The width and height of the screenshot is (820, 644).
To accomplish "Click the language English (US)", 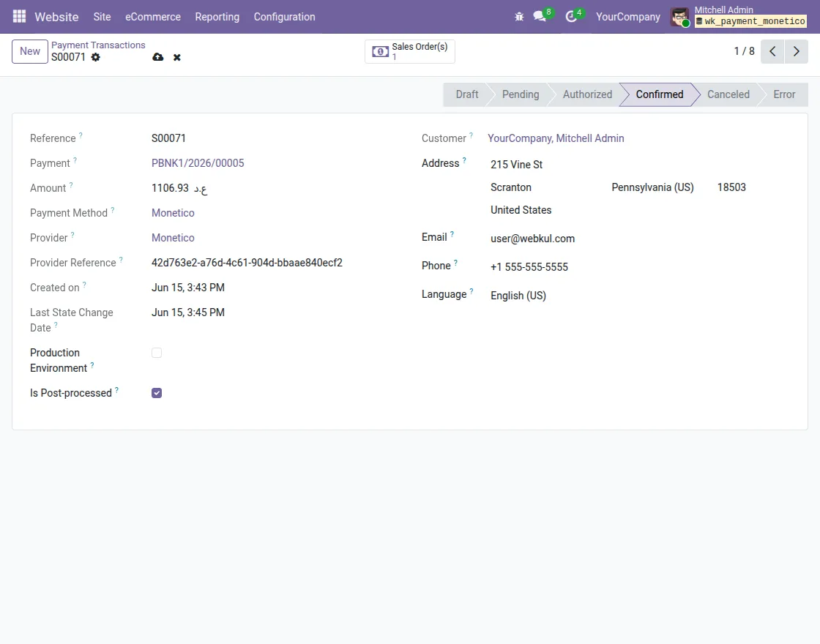I will (518, 296).
